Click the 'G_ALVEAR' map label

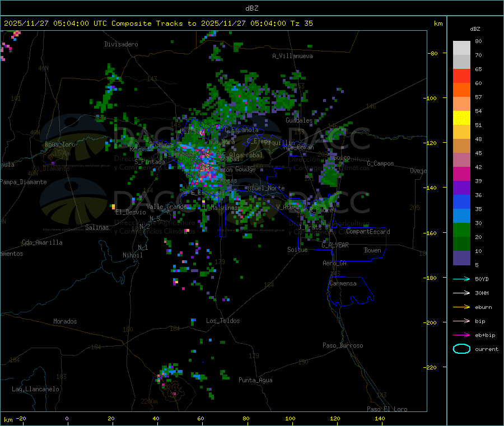(x=335, y=245)
